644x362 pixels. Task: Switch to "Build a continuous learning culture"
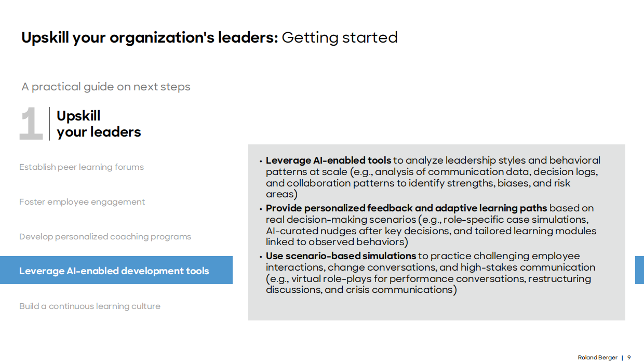click(x=90, y=306)
